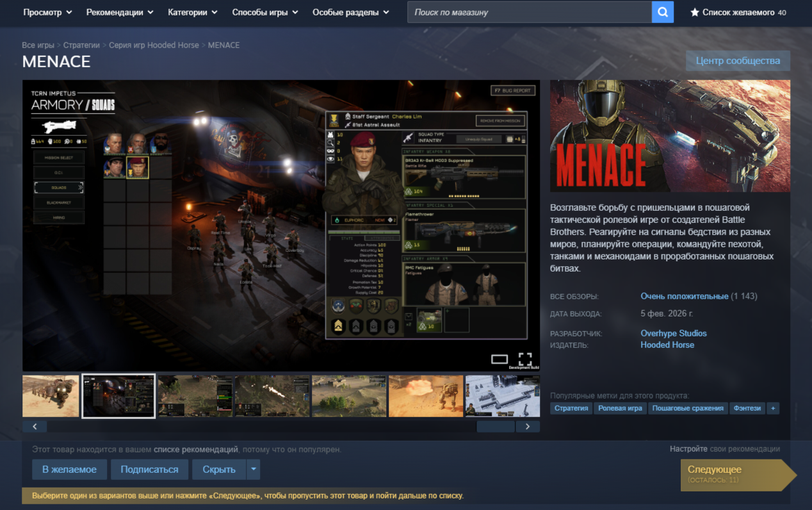Select third thumbnail with green battlefield
Image resolution: width=812 pixels, height=510 pixels.
point(195,396)
